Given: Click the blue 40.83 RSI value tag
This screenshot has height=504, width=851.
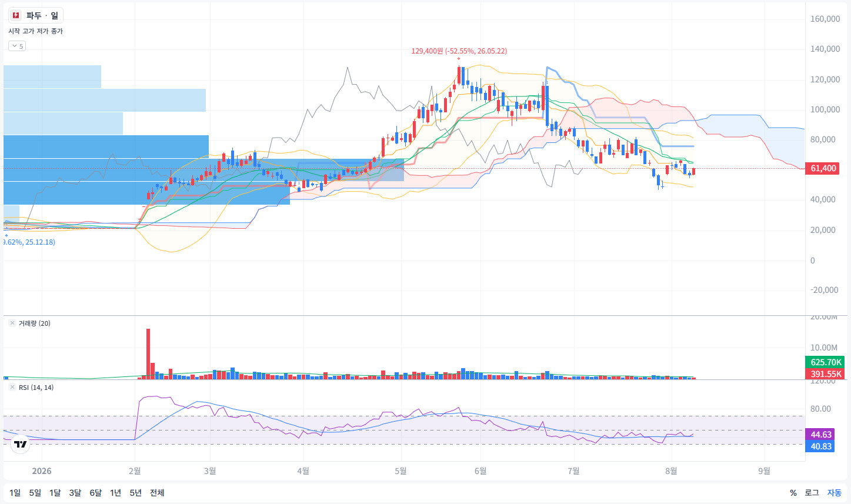Looking at the screenshot, I should (821, 446).
